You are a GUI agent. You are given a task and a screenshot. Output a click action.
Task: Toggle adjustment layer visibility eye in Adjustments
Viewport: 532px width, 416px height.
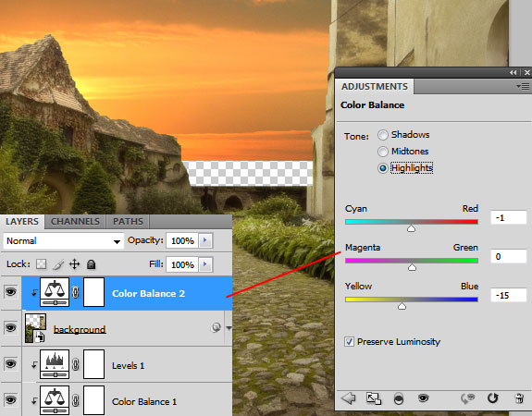[423, 398]
